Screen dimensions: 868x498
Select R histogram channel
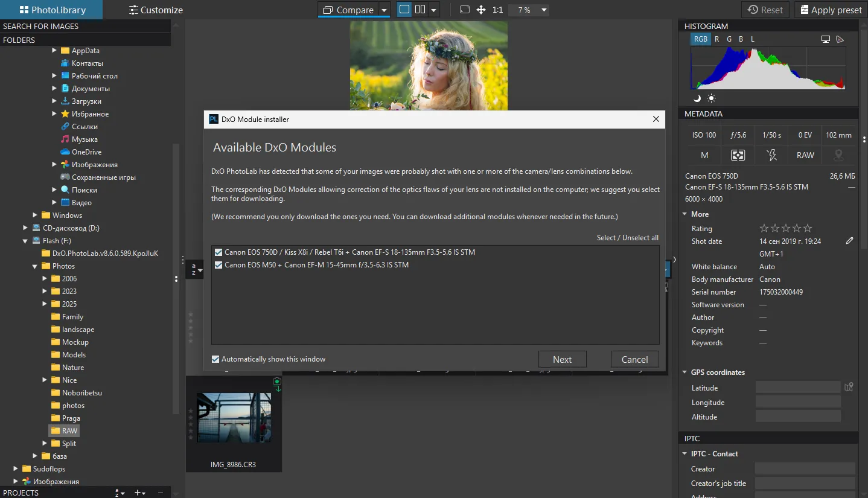(716, 39)
